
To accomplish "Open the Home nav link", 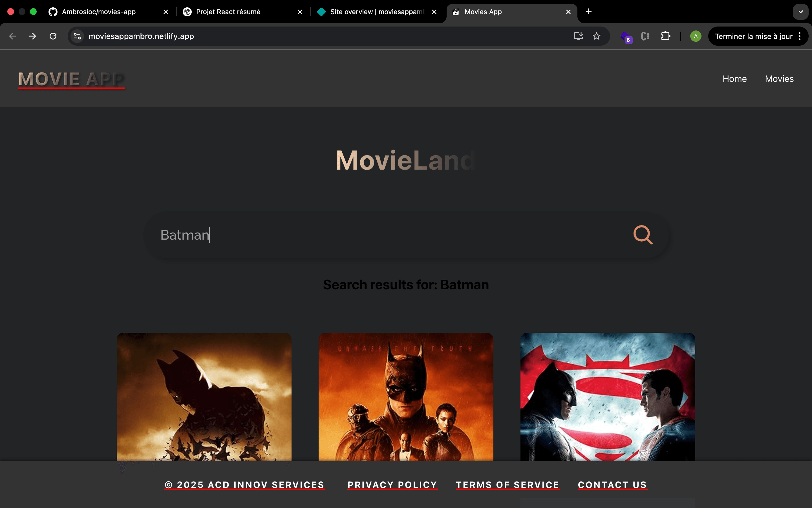I will point(734,79).
